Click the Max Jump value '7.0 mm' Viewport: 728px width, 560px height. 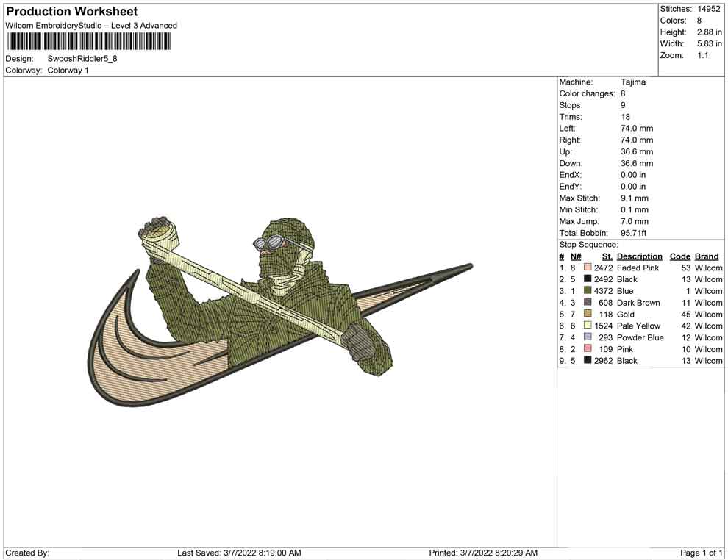pos(634,221)
